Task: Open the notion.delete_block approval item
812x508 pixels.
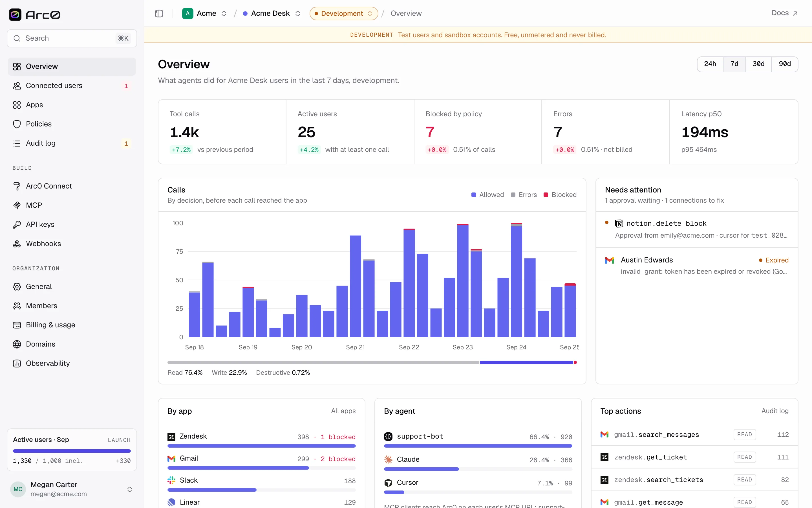Action: (697, 229)
